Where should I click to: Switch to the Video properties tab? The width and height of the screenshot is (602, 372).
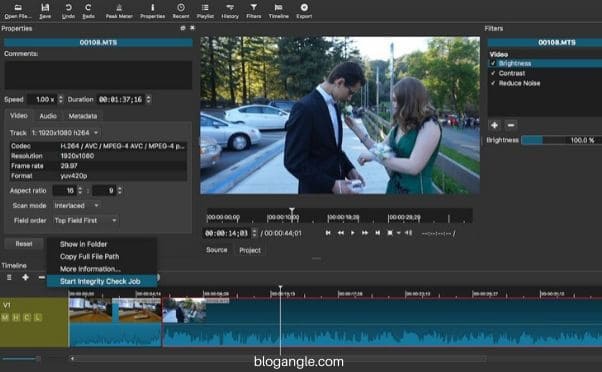pyautogui.click(x=18, y=116)
